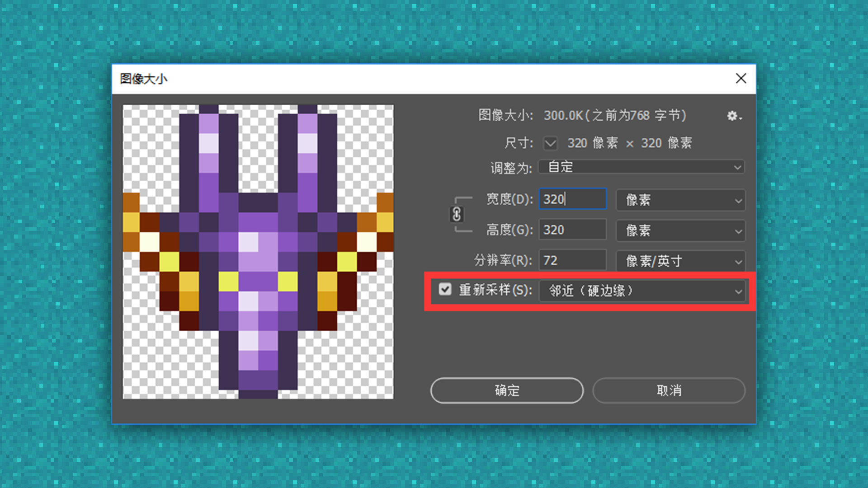Click the 分辨率(R) label text

click(x=503, y=261)
